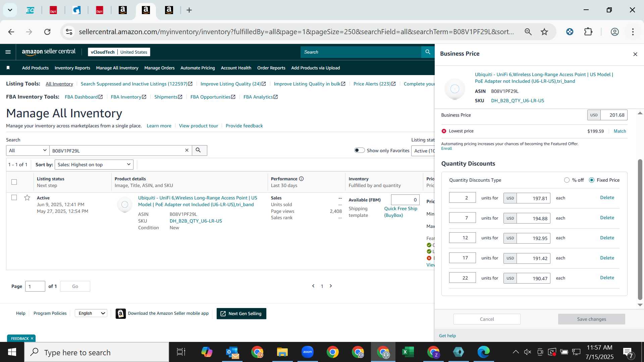Click the Performance info icon

(x=301, y=179)
